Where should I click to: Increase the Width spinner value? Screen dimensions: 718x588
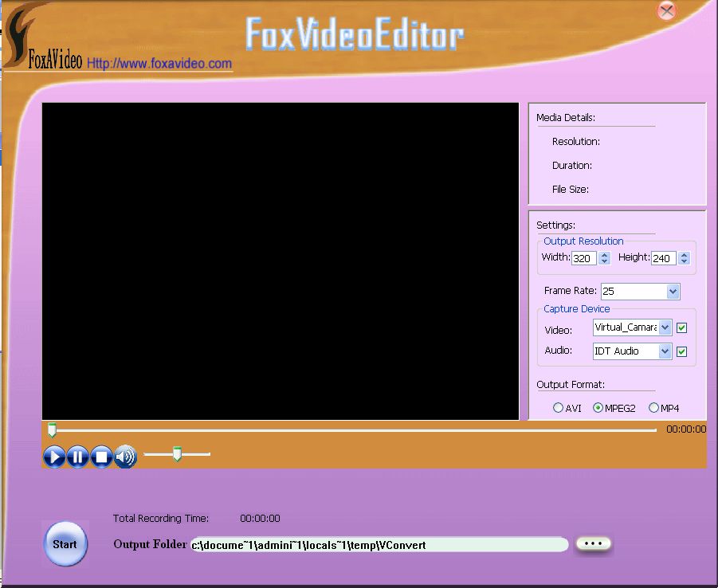click(604, 255)
